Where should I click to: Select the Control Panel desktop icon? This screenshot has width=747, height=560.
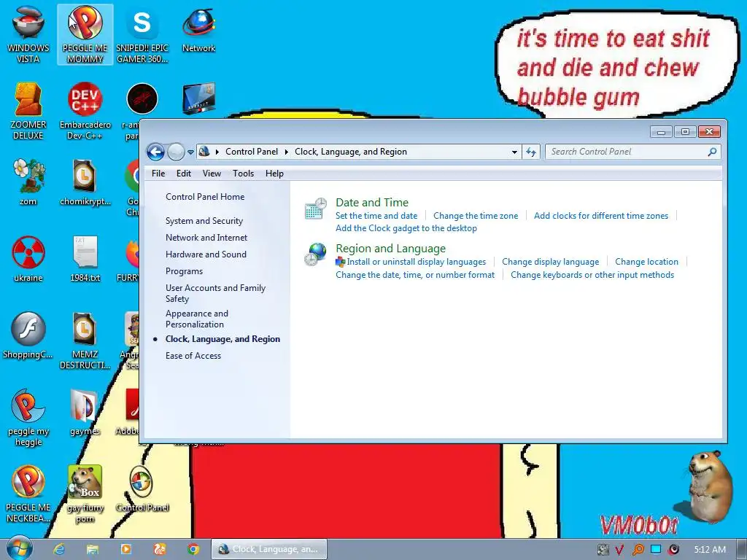(x=142, y=489)
